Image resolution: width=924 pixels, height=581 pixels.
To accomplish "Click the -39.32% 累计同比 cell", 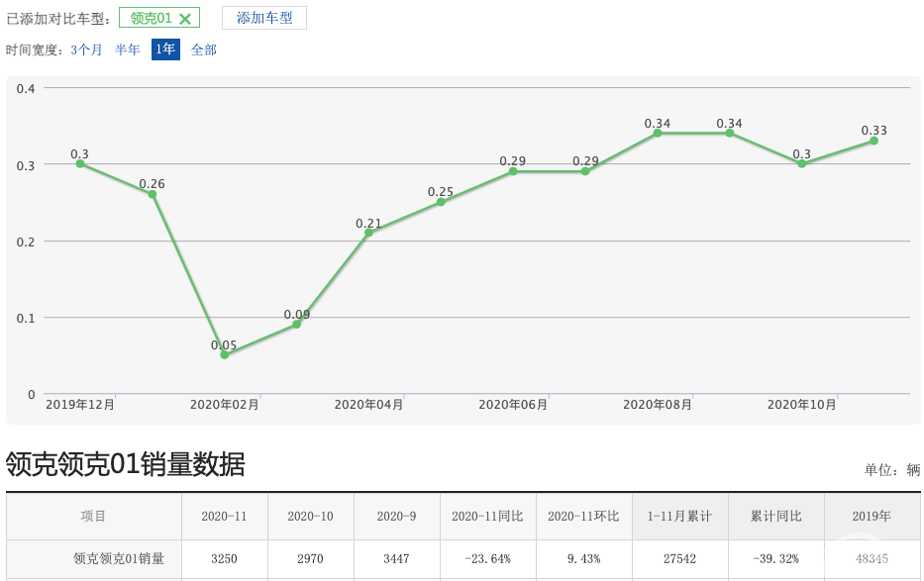I will pos(776,558).
